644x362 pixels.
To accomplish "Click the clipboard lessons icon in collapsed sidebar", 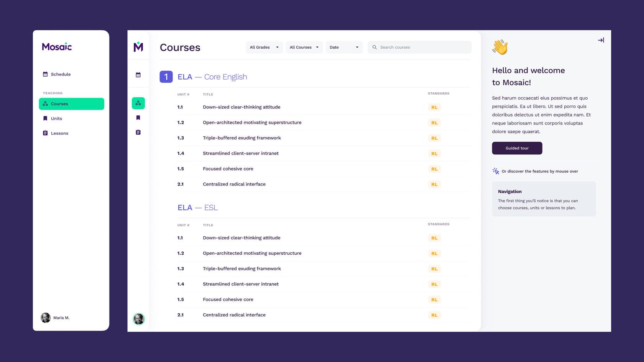I will [138, 133].
